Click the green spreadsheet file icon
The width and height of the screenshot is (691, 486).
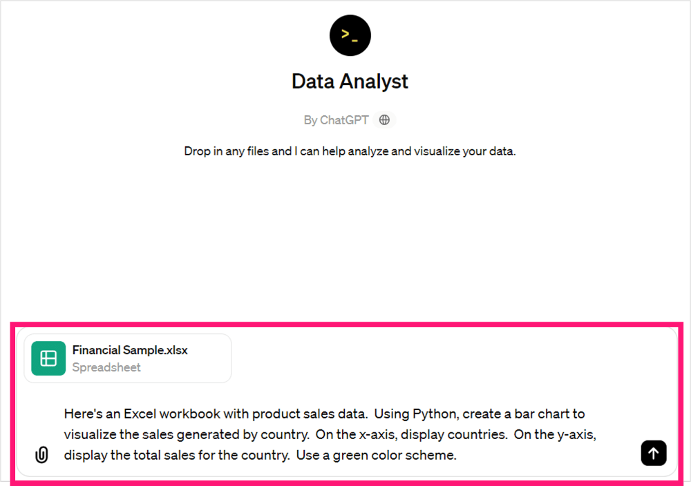pos(48,358)
